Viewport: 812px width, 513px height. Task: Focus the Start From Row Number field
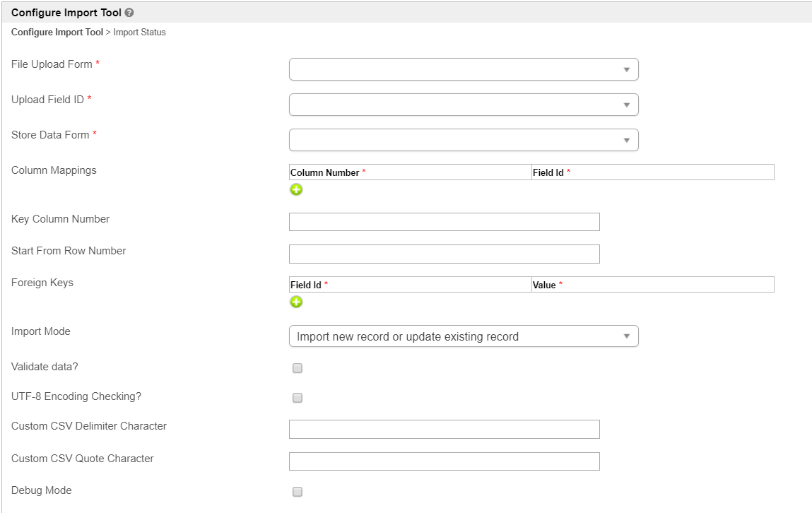click(x=444, y=254)
